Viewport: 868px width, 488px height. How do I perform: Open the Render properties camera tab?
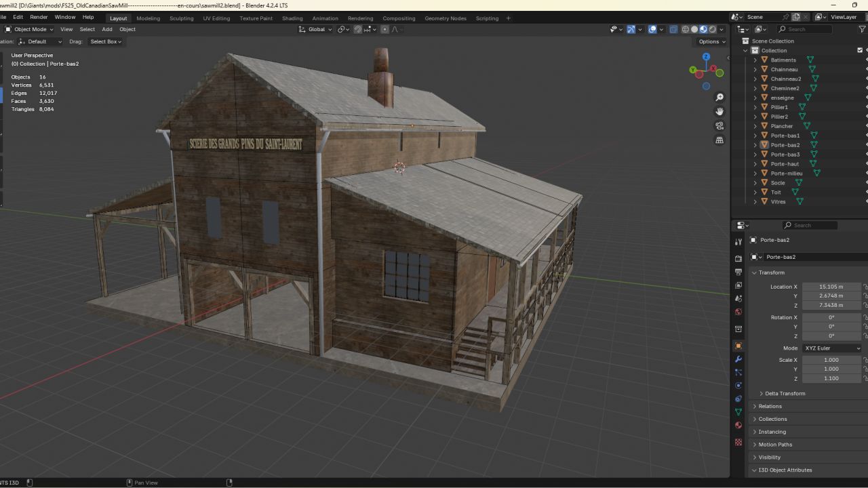[x=738, y=258]
